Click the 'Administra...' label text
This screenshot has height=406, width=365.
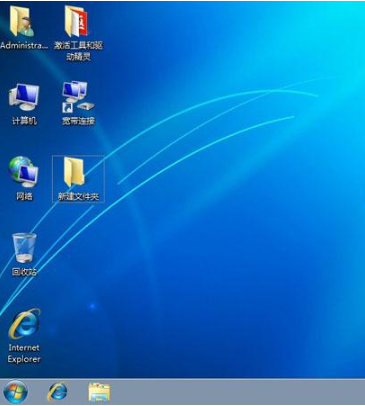(24, 45)
